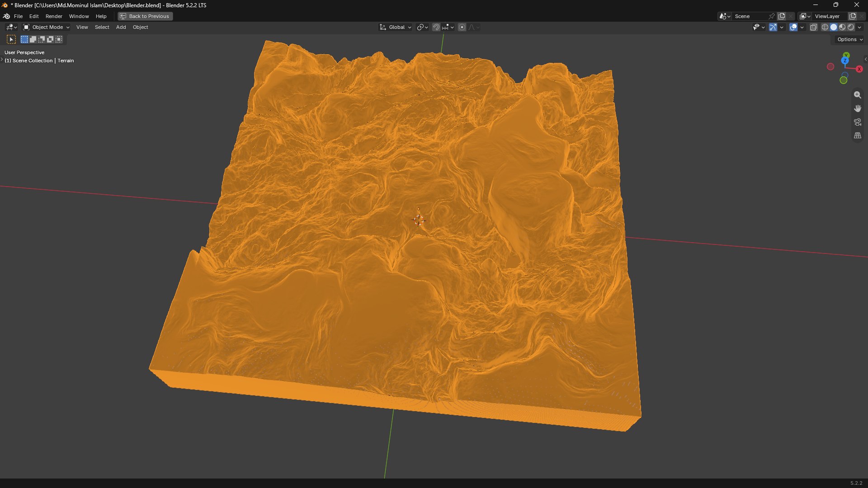868x488 pixels.
Task: Open the viewport View menu
Action: (82, 27)
